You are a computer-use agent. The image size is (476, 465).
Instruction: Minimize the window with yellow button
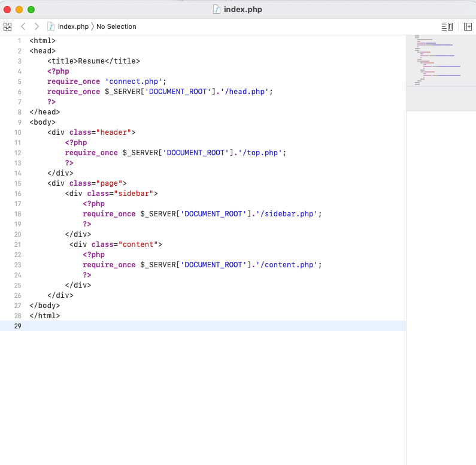[x=19, y=10]
